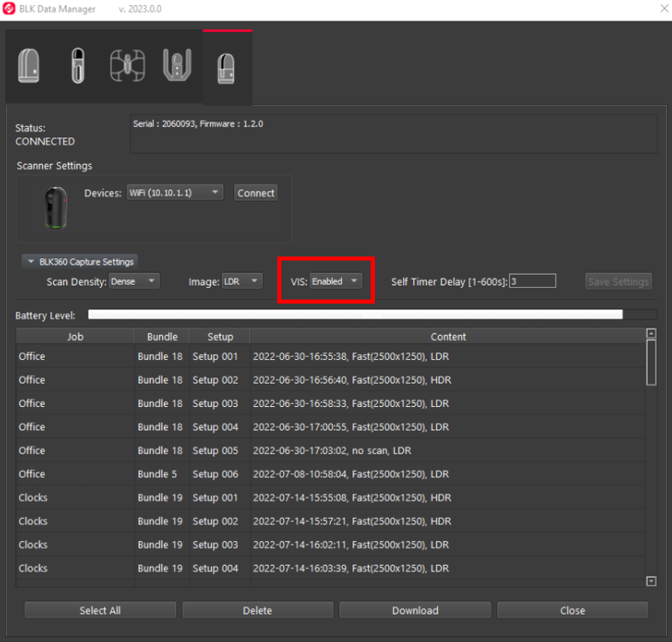Open the Devices WiFi connection dropdown
The width and height of the screenshot is (672, 642).
click(174, 191)
